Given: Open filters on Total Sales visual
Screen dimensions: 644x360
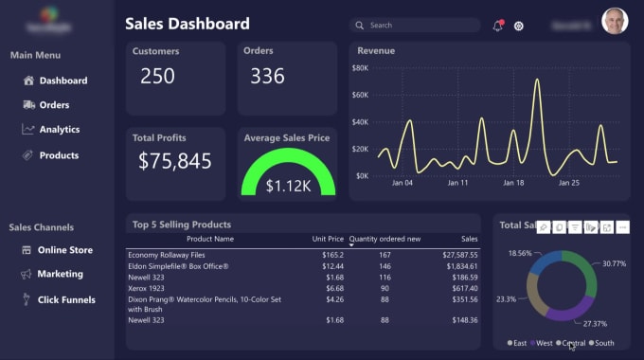Looking at the screenshot, I should point(575,227).
